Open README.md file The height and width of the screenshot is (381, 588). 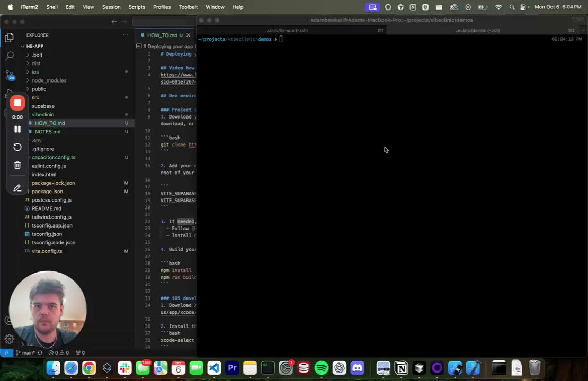point(47,208)
